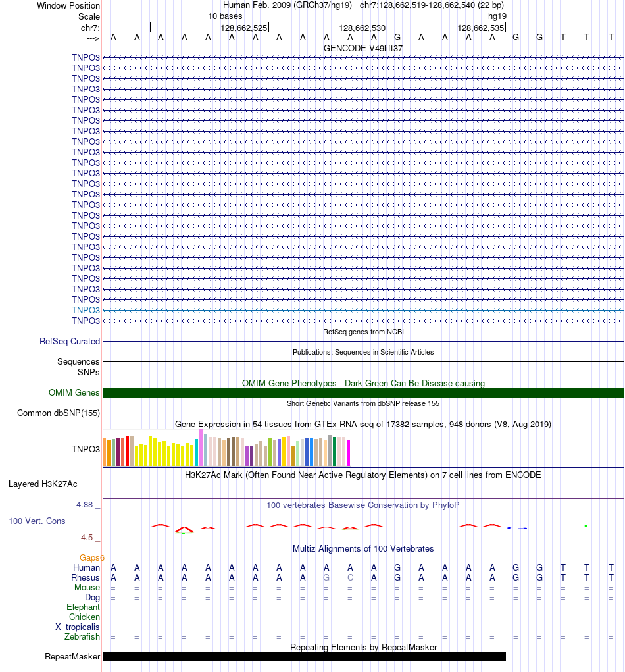Click the Scale label
The width and height of the screenshot is (625, 672).
pos(89,16)
